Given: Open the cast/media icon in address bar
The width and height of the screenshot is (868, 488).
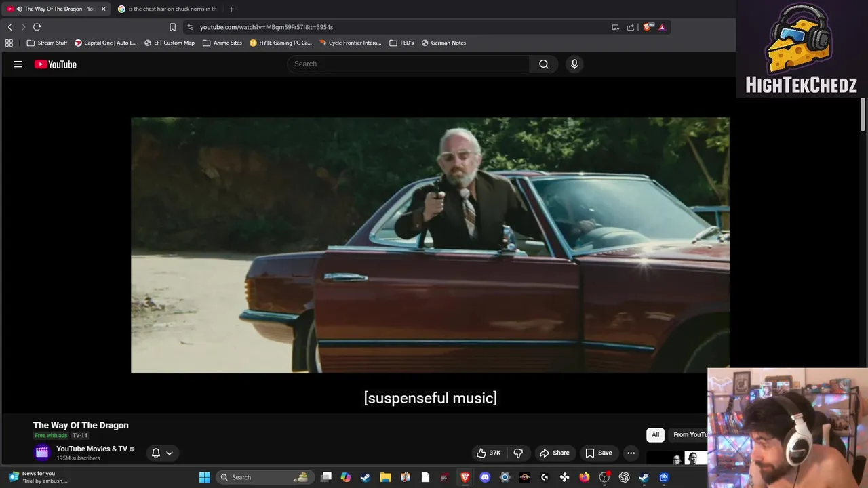Looking at the screenshot, I should [x=615, y=27].
